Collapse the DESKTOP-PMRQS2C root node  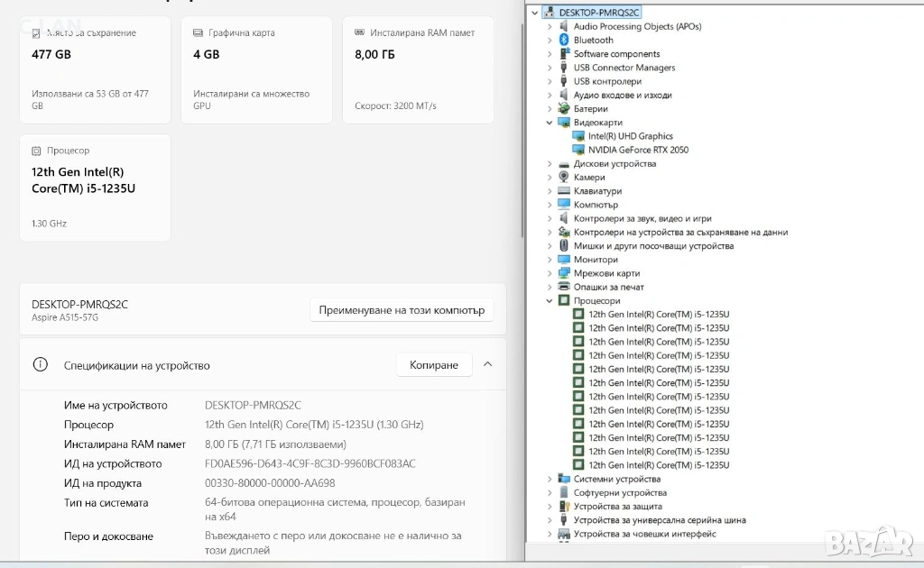536,13
